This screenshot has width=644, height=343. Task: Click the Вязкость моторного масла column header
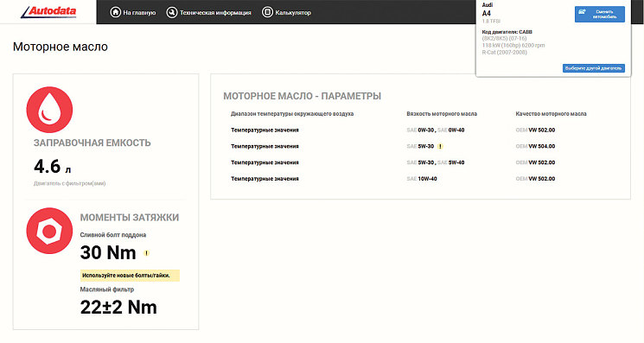[442, 114]
